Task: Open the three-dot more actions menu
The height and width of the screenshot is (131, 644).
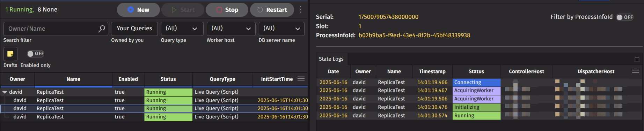Action: pos(301,10)
